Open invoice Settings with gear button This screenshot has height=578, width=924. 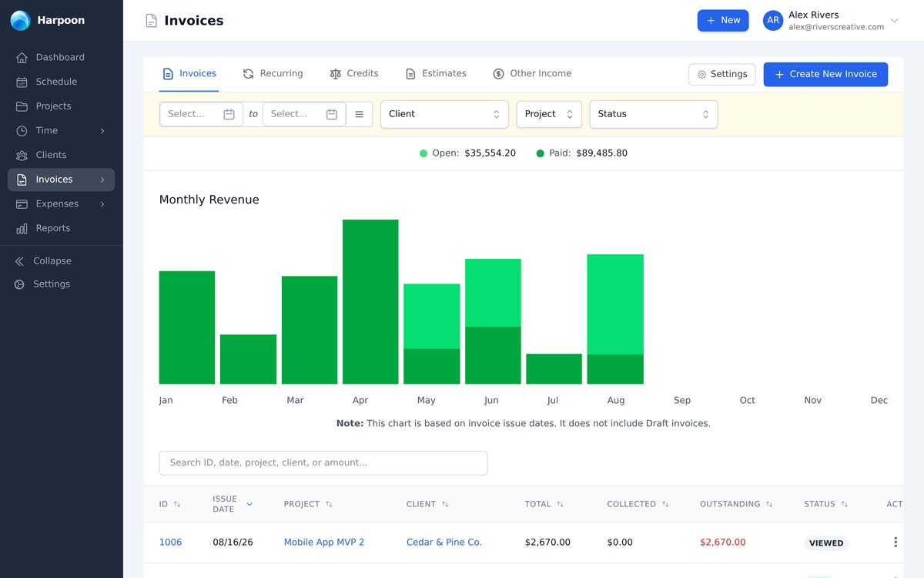[722, 74]
